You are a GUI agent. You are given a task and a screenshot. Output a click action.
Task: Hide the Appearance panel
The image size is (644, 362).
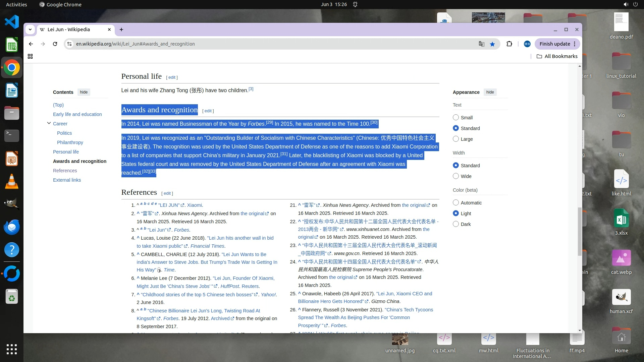tap(490, 92)
